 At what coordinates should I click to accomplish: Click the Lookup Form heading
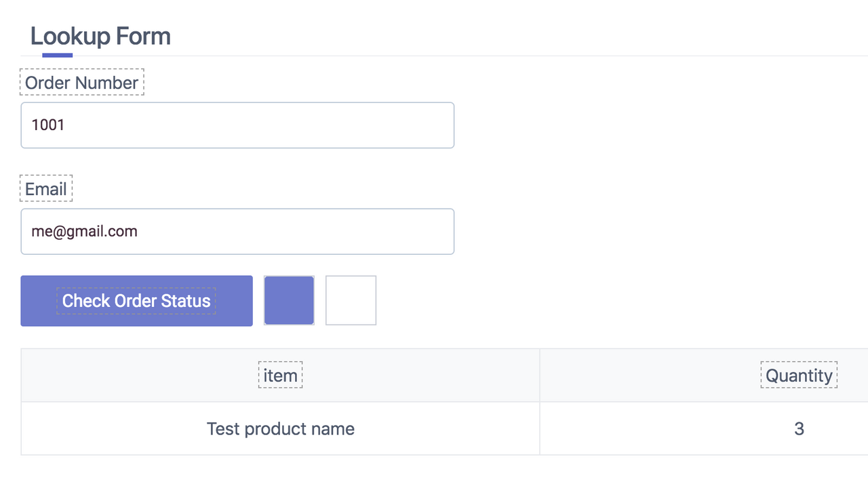pos(100,36)
